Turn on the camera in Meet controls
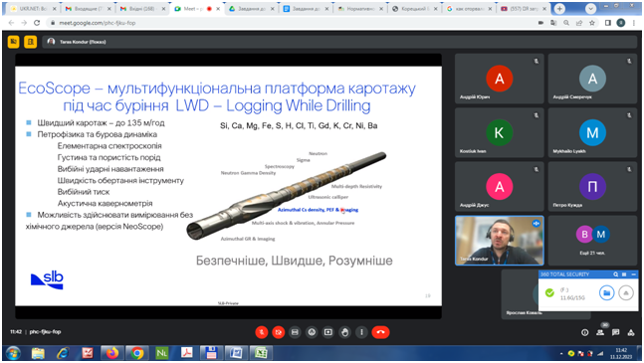The width and height of the screenshot is (644, 363). pyautogui.click(x=279, y=332)
